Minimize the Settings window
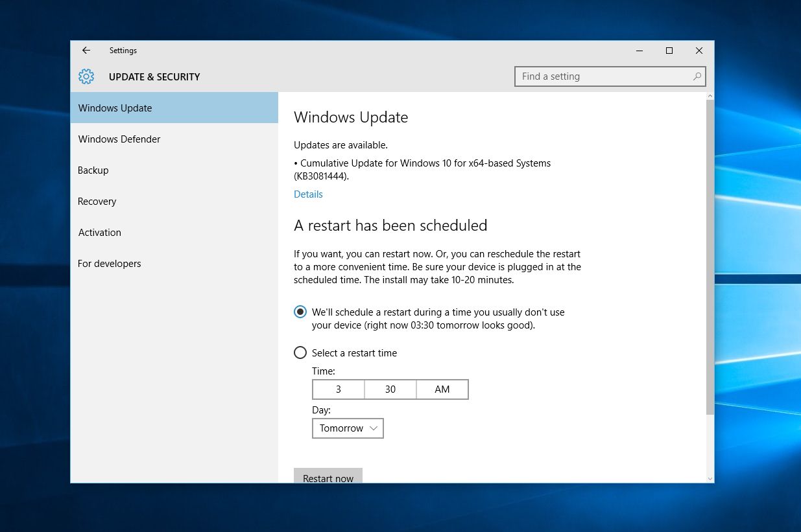Viewport: 801px width, 532px height. click(x=640, y=51)
